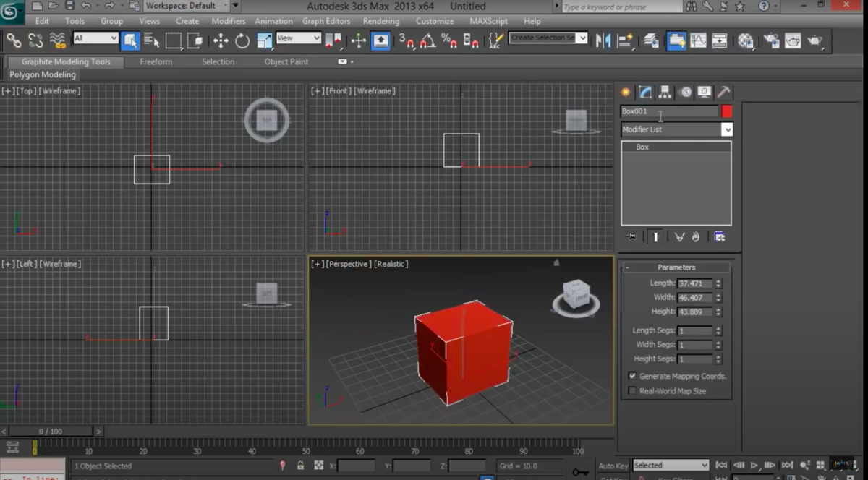Open the Create command panel tab
The width and height of the screenshot is (868, 480).
point(626,92)
